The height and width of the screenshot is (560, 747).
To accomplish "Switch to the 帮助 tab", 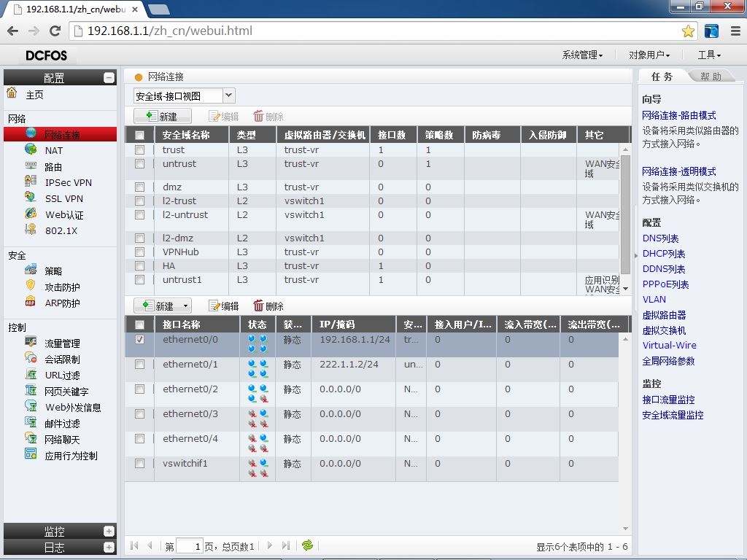I will click(711, 77).
